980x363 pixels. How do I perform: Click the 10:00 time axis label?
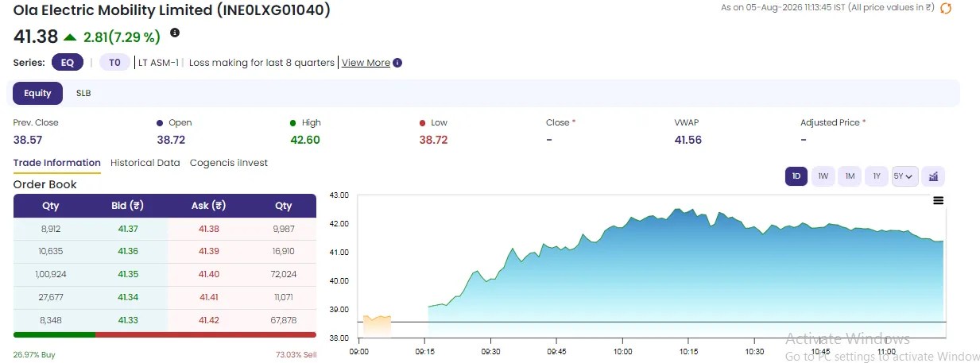click(x=622, y=351)
